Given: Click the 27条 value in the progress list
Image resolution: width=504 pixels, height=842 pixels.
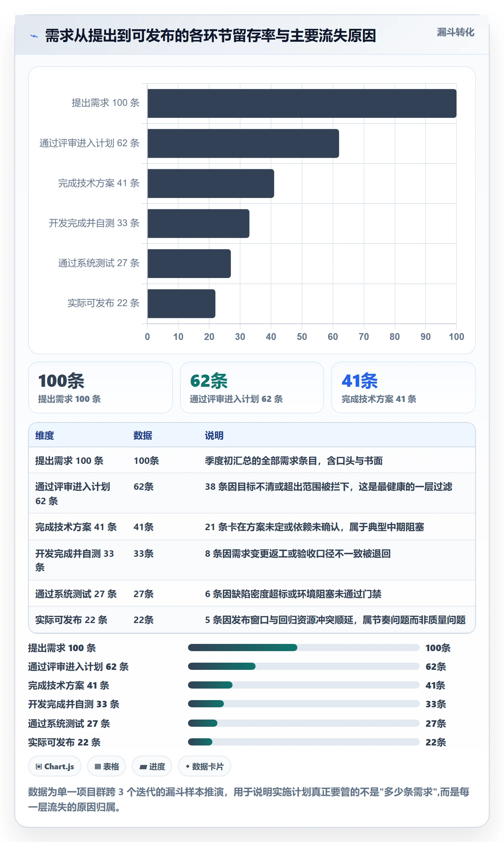Looking at the screenshot, I should coord(436,723).
